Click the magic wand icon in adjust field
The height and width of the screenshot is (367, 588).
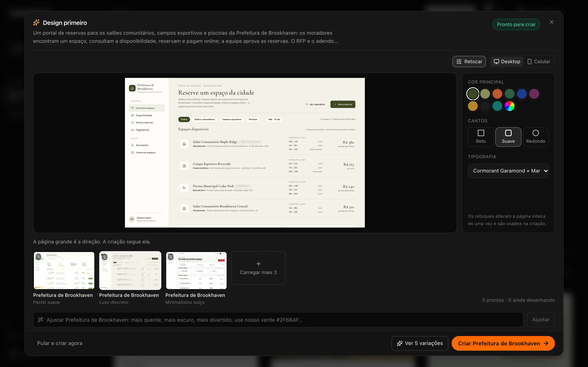(40, 320)
